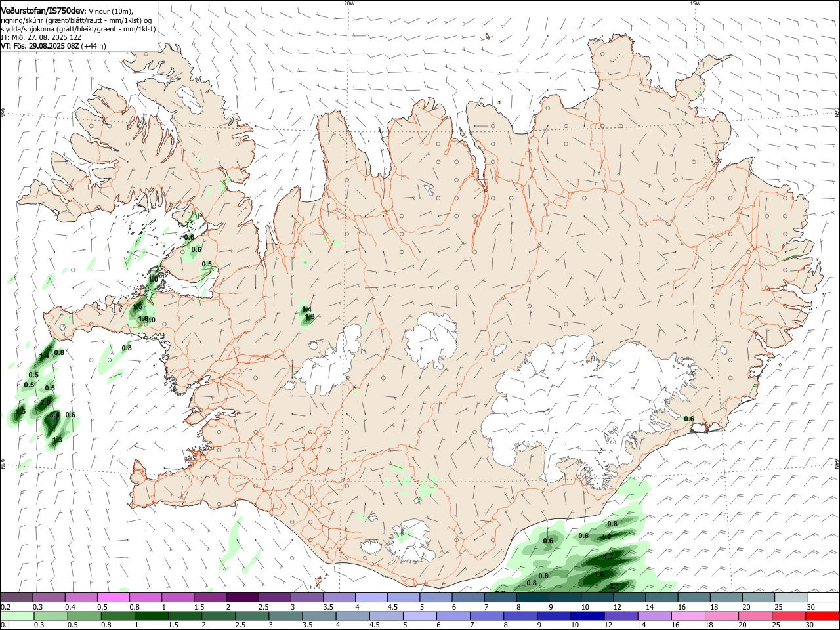Pick the light periwinkle snow swatch labeled 4

(371, 597)
